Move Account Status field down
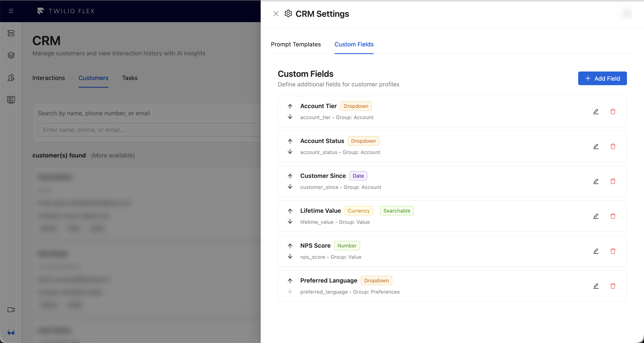The width and height of the screenshot is (644, 343). pyautogui.click(x=290, y=152)
